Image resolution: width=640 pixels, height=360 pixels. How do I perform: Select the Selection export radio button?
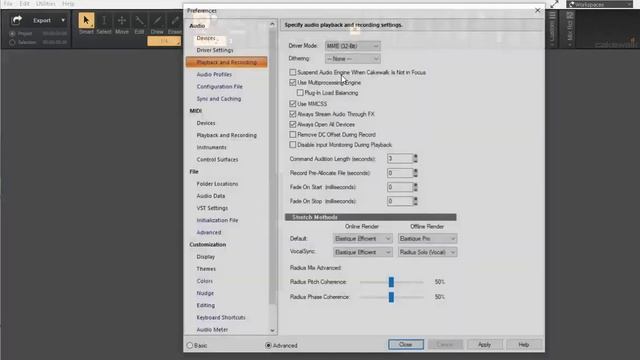click(12, 42)
